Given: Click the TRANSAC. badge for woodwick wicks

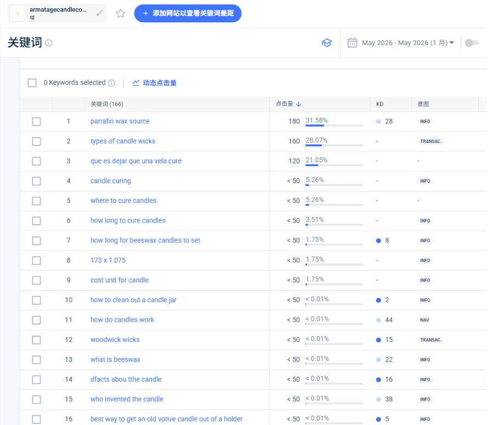Looking at the screenshot, I should 431,340.
